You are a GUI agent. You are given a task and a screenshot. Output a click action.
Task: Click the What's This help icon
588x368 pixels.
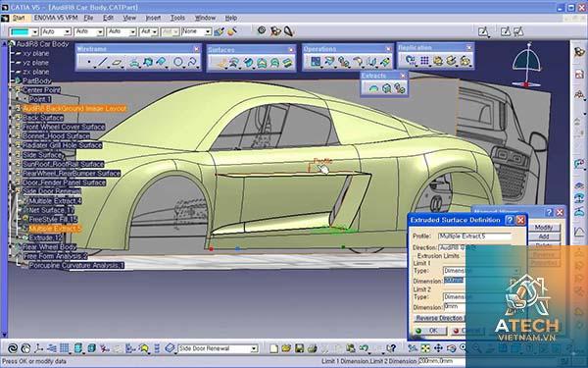click(x=391, y=348)
